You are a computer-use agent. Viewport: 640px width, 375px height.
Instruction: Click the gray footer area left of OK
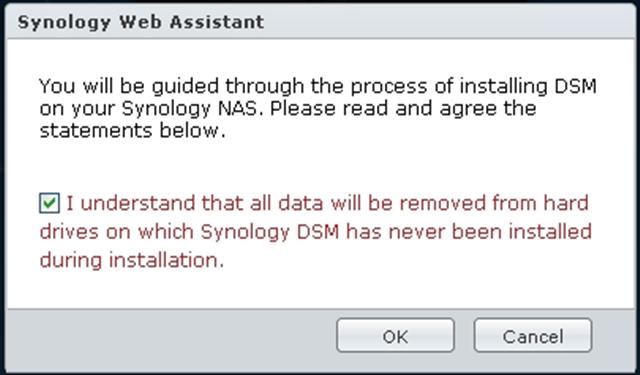click(x=171, y=335)
